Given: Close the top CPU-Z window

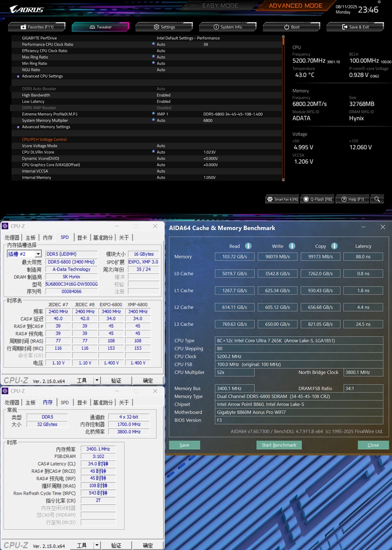Looking at the screenshot, I should [155, 226].
